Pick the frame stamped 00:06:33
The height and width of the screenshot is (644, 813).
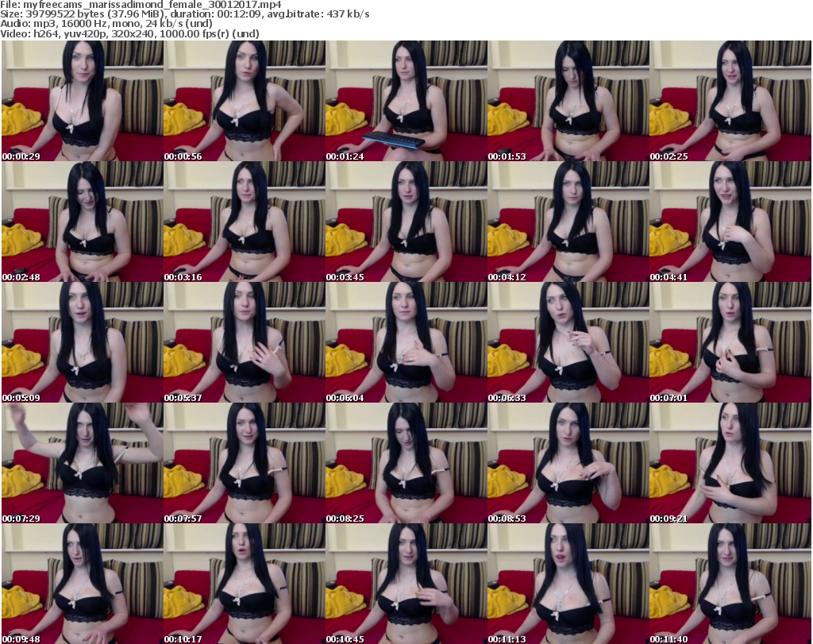568,343
